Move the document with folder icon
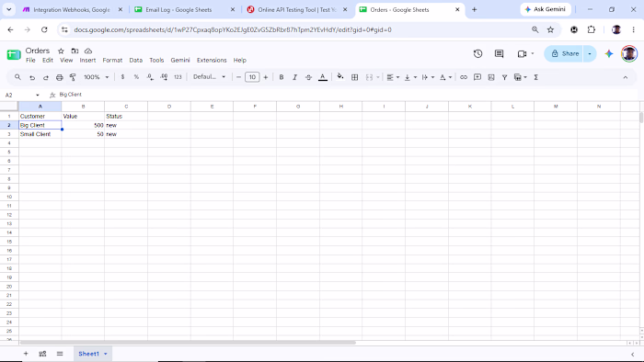This screenshot has height=362, width=644. pos(75,51)
